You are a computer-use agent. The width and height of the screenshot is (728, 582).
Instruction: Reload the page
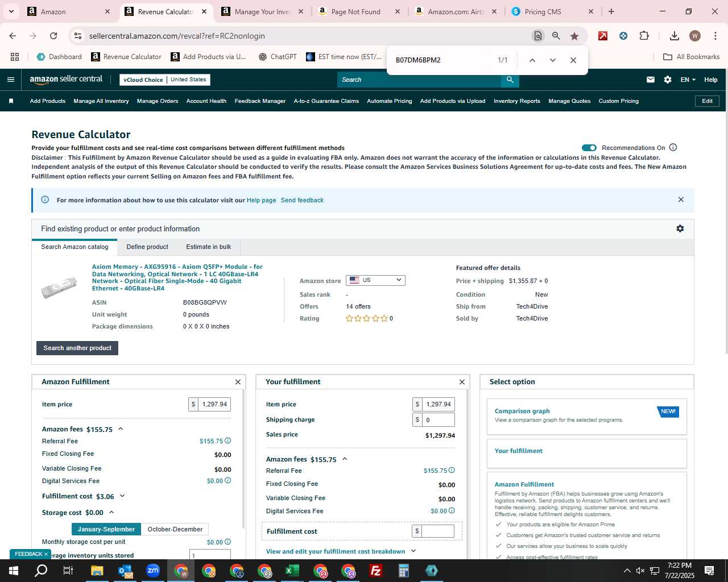[x=53, y=36]
